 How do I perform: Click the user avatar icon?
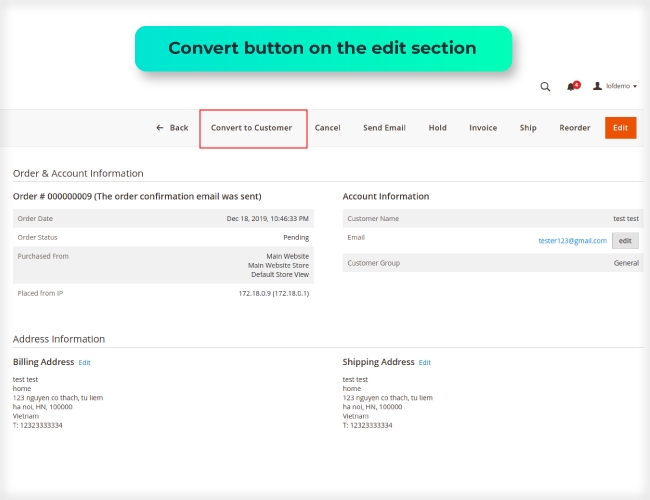tap(598, 87)
